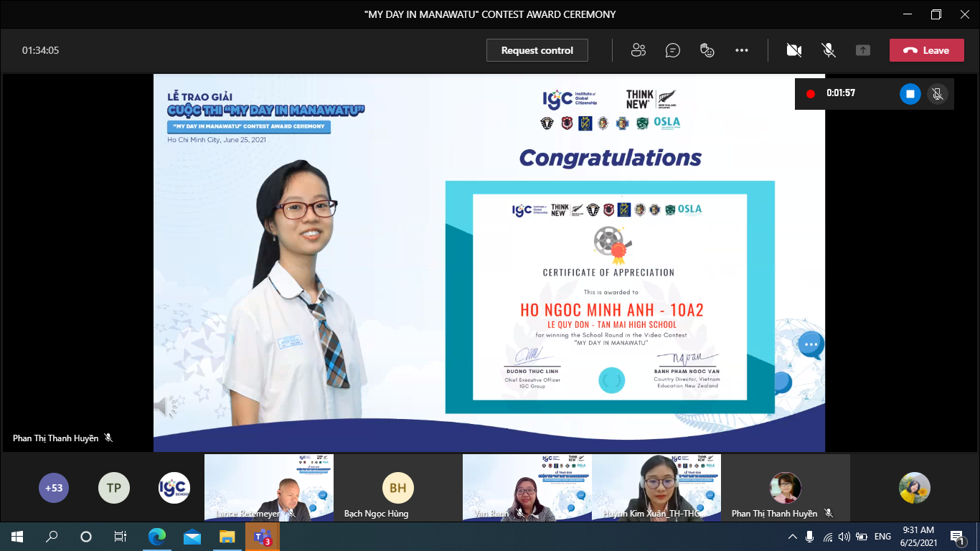Viewport: 980px width, 551px height.
Task: Open the taskbar volume control
Action: (x=844, y=537)
